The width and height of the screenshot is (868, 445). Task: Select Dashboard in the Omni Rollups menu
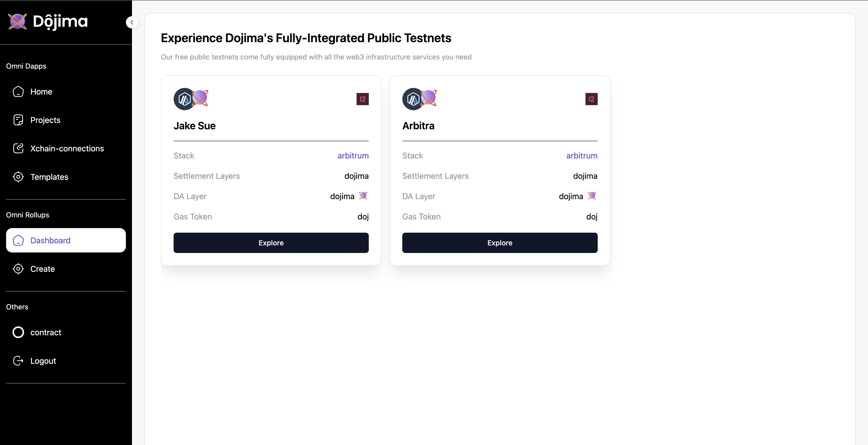click(50, 240)
